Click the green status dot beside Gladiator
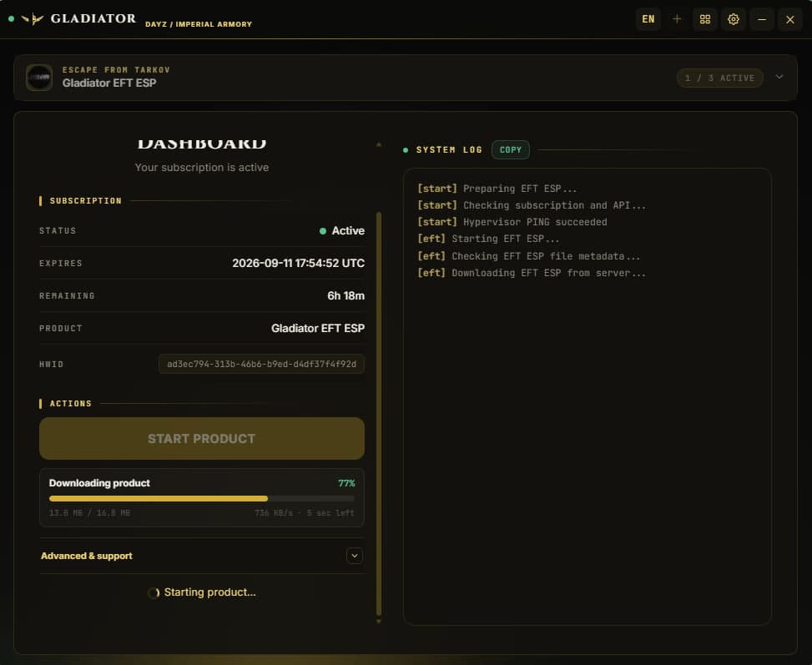The width and height of the screenshot is (812, 665). click(x=11, y=18)
